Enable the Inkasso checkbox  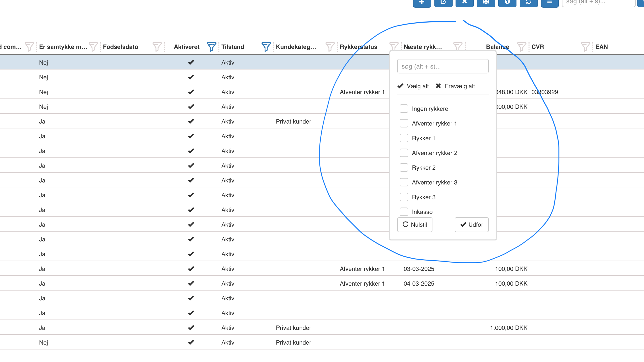pos(404,212)
